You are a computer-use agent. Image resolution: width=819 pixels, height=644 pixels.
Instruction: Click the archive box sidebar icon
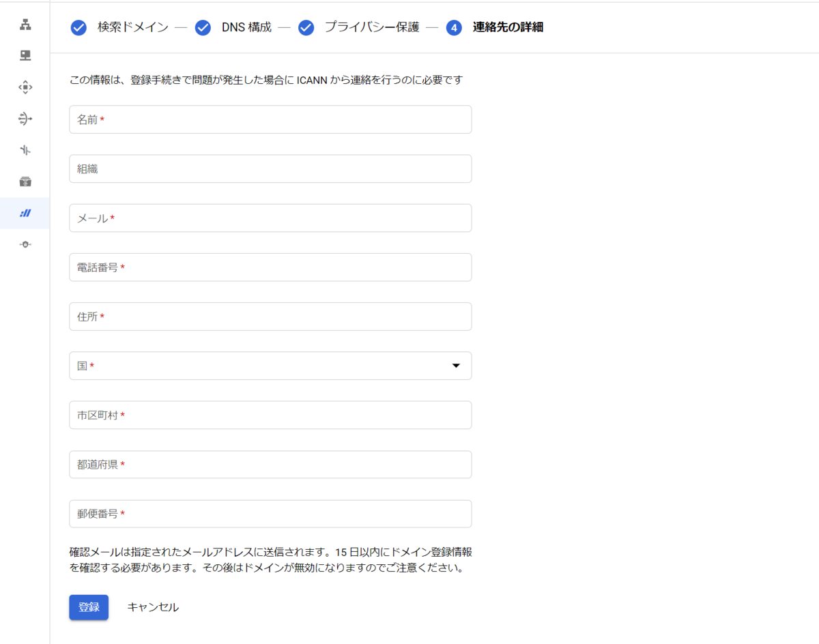(25, 181)
